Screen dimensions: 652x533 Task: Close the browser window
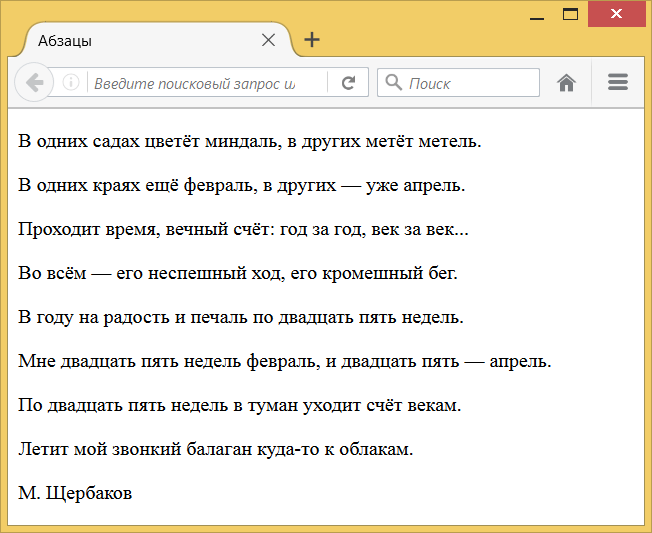coord(616,13)
